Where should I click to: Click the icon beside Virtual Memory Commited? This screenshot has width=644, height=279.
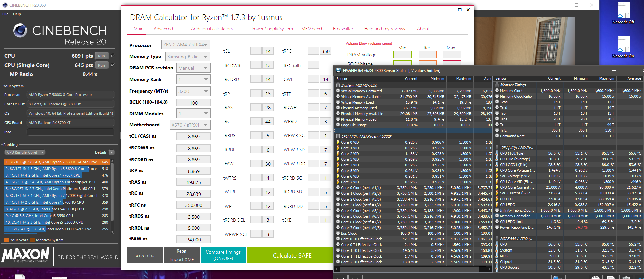point(338,91)
